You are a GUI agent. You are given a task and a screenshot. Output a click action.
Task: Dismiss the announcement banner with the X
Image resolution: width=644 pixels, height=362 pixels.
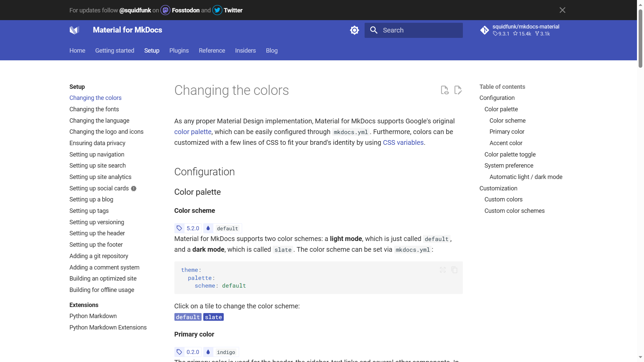[x=562, y=10]
